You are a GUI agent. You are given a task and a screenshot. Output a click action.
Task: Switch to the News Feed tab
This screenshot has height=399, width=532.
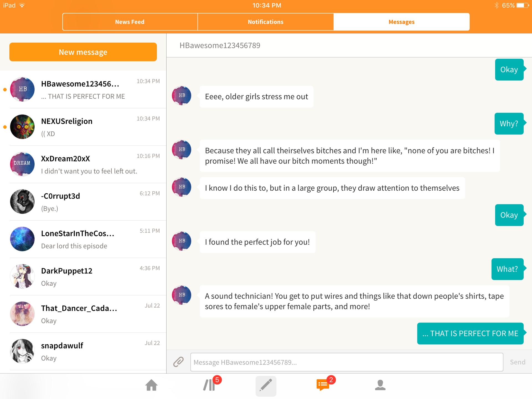tap(130, 22)
